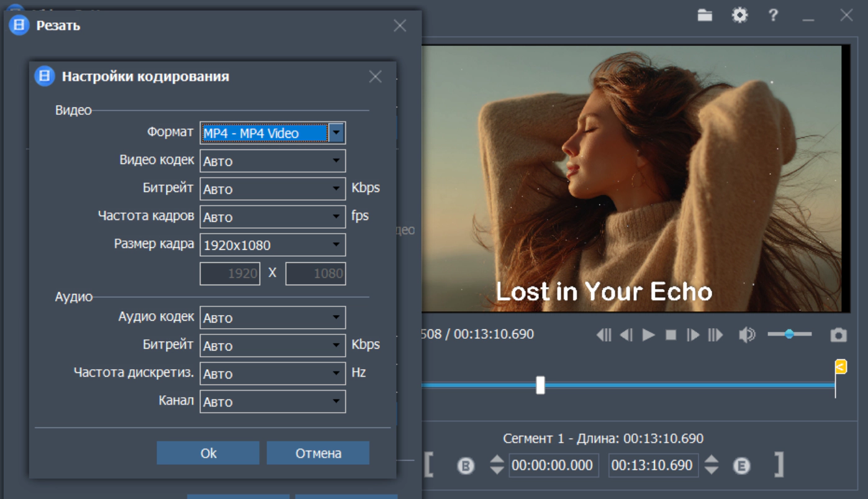Viewport: 868px width, 499px height.
Task: Open the Размер кадра dropdown
Action: click(336, 245)
